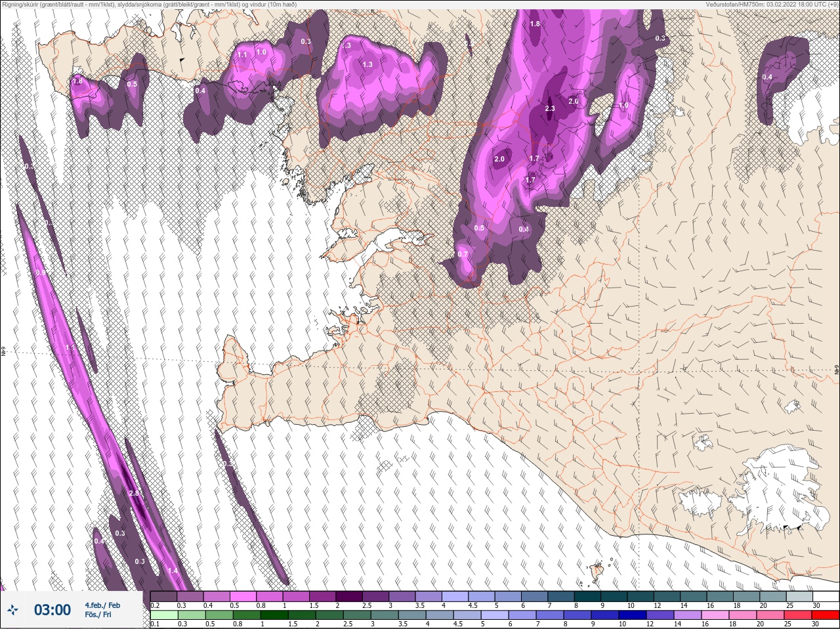Click the 1.1 precipitation value on the map
The width and height of the screenshot is (840, 629).
pos(242,54)
